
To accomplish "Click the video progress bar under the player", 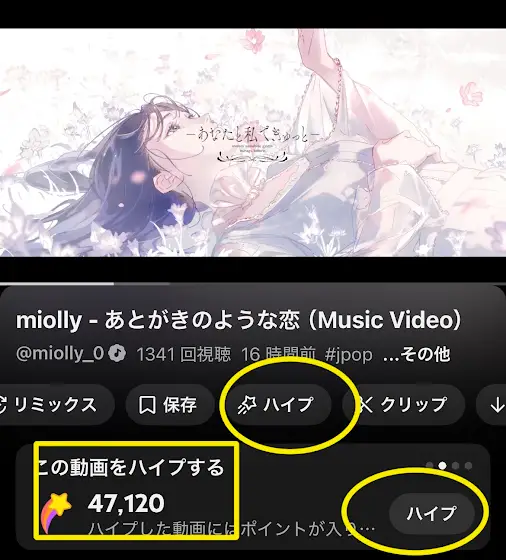I will (x=253, y=284).
